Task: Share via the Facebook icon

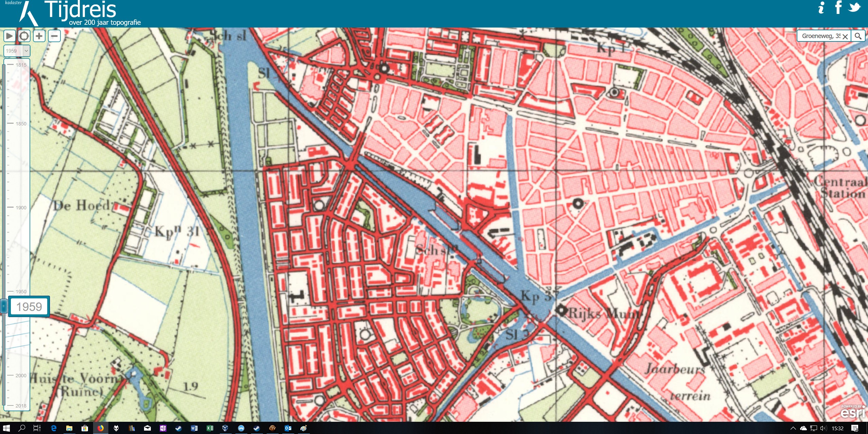Action: pos(838,7)
